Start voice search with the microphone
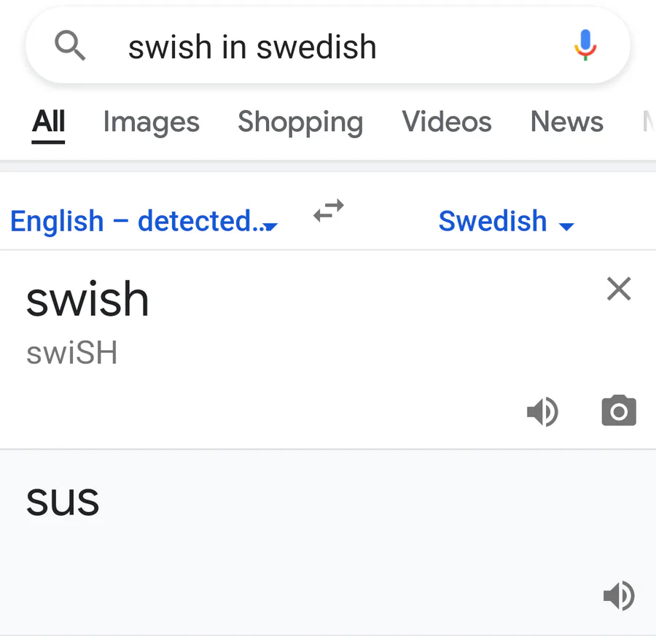This screenshot has height=644, width=656. click(x=585, y=47)
